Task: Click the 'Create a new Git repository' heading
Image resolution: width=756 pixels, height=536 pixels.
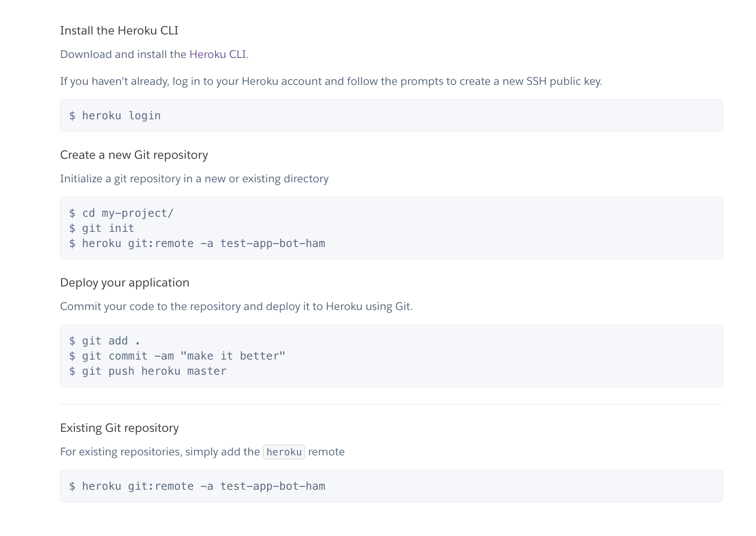Action: click(x=134, y=155)
